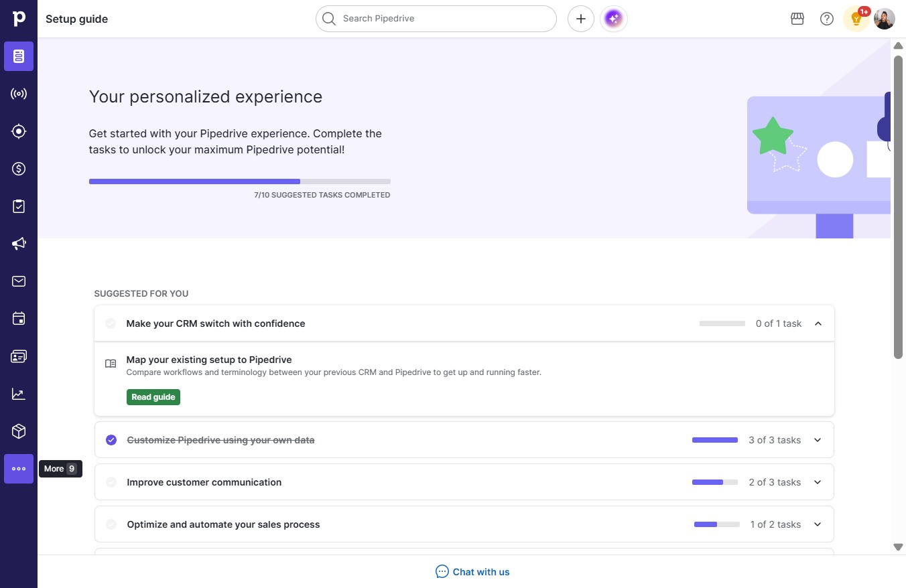Viewport: 906px width, 588px height.
Task: Open the lightbulb notifications icon
Action: [x=856, y=19]
